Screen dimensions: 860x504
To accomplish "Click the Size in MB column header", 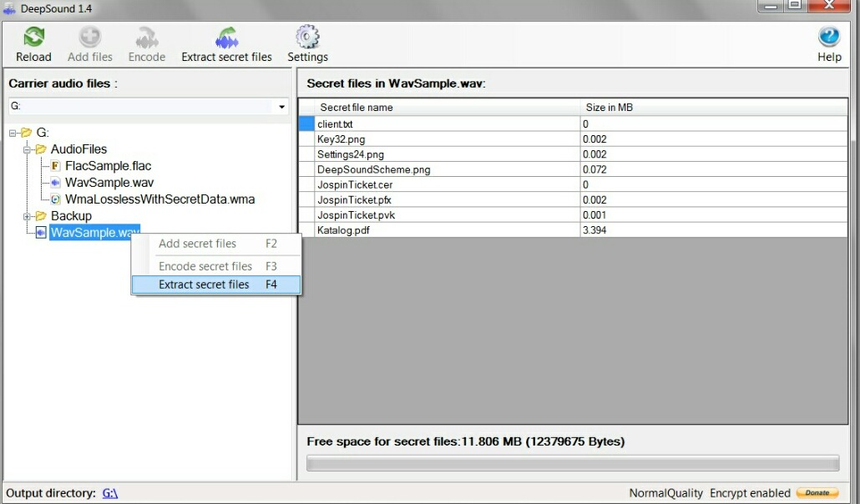I will (x=610, y=108).
